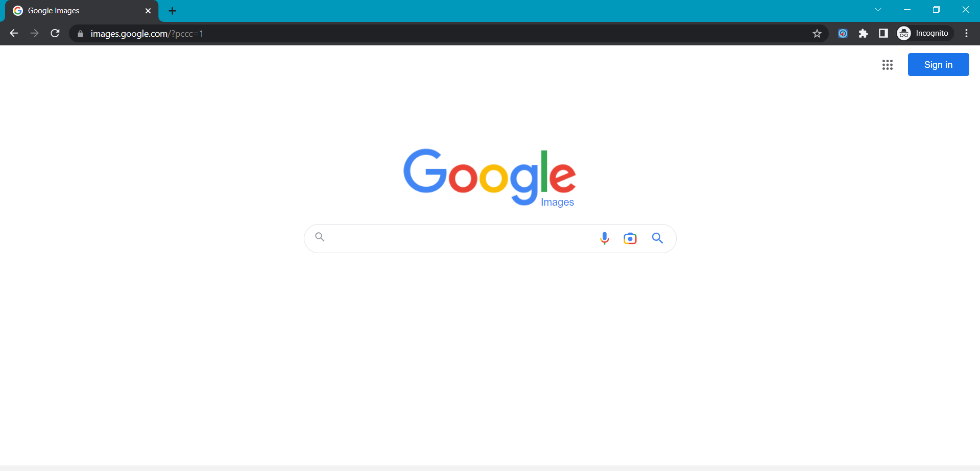The image size is (980, 471).
Task: View site information lock icon
Action: click(x=80, y=34)
